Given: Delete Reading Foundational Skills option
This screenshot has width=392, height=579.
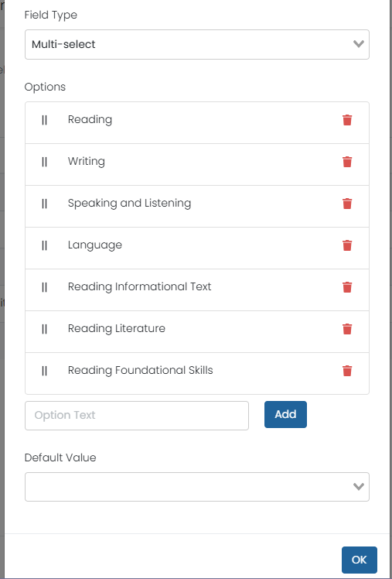Looking at the screenshot, I should 347,370.
